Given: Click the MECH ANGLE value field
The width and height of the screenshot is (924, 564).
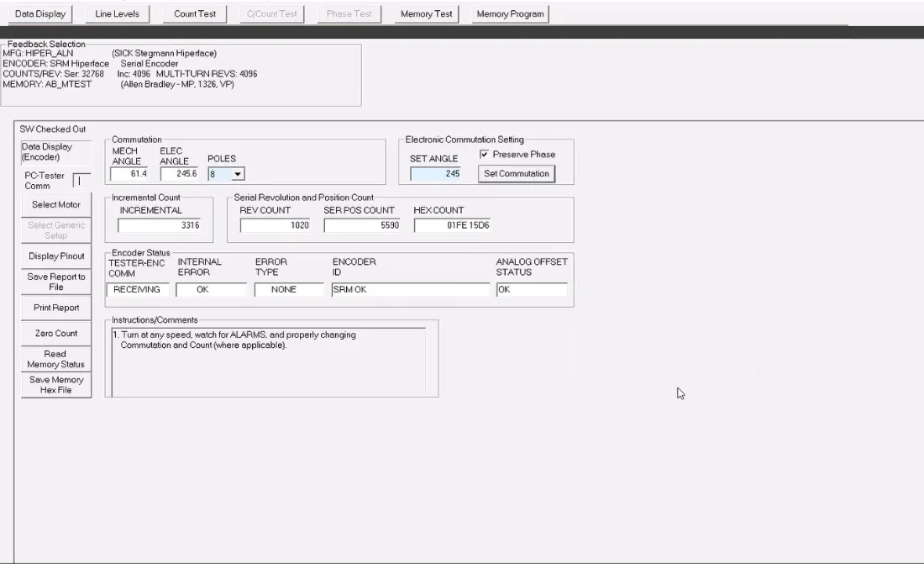Looking at the screenshot, I should point(129,173).
